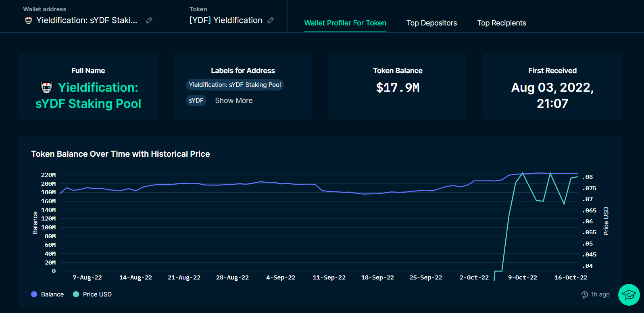Click the 220M balance axis label
This screenshot has width=644, height=313.
coord(48,175)
